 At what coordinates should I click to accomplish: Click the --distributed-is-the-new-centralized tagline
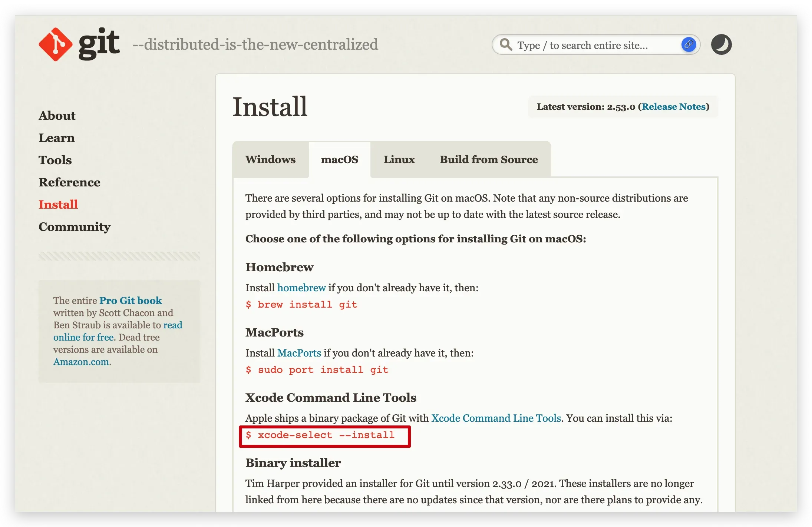[255, 44]
